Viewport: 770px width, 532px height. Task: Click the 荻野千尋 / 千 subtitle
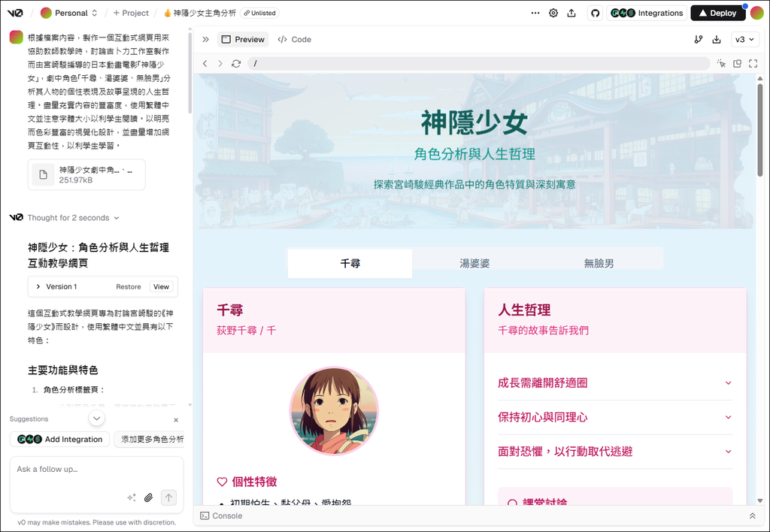246,331
